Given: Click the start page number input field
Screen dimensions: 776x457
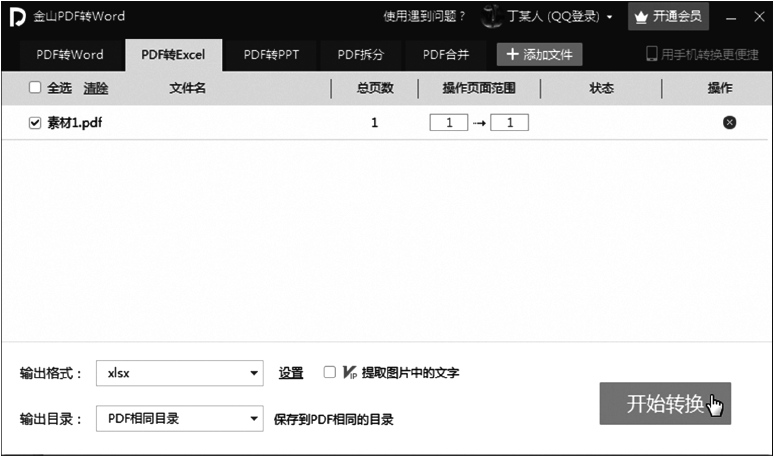Looking at the screenshot, I should pos(449,123).
